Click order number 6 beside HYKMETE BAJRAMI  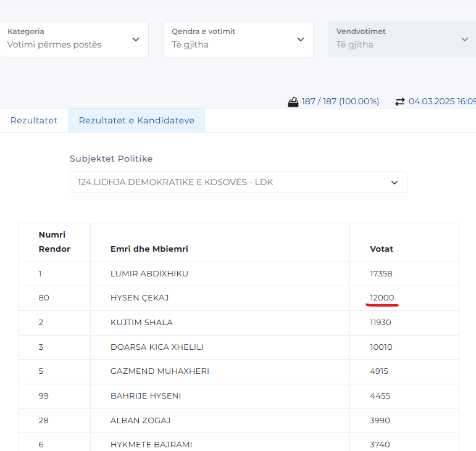pyautogui.click(x=41, y=445)
